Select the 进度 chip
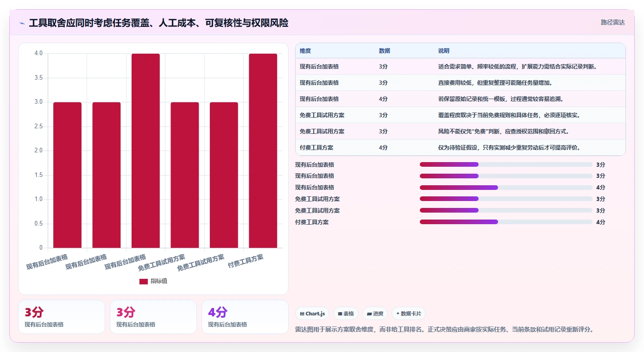 pyautogui.click(x=375, y=314)
